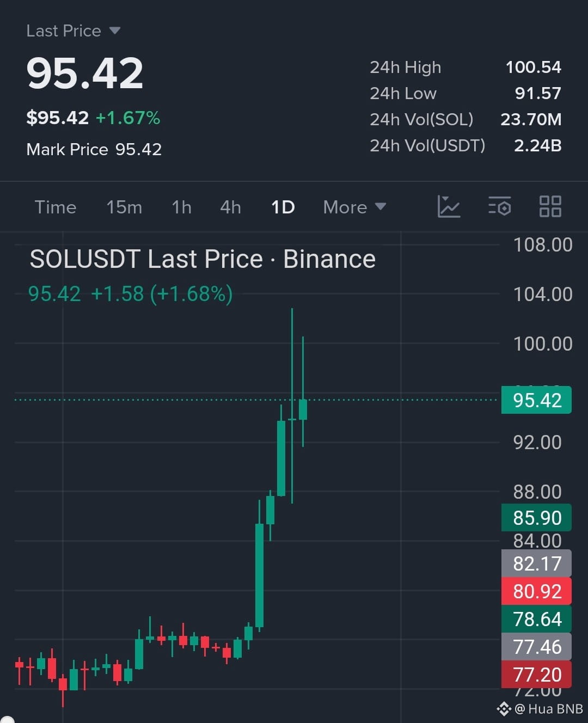Click the 24h Low value 91.57

coord(538,93)
